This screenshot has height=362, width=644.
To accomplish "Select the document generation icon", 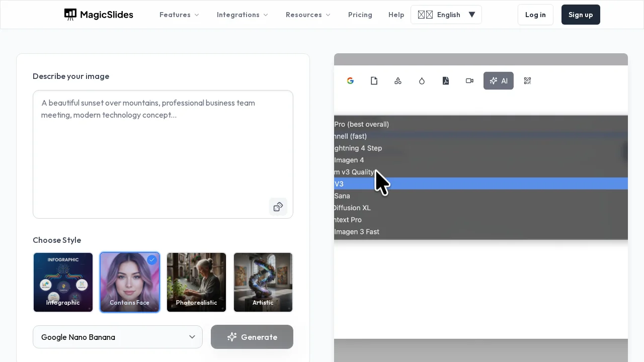I will (x=374, y=80).
